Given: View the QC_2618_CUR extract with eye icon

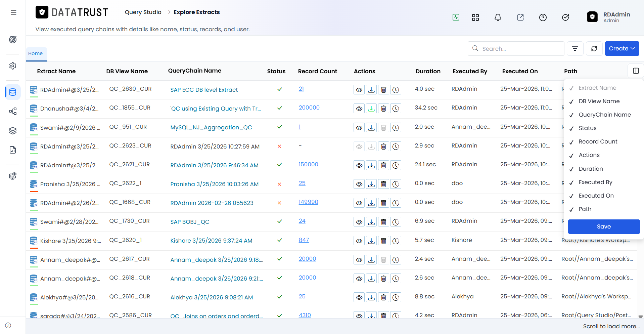Looking at the screenshot, I should pyautogui.click(x=359, y=279).
